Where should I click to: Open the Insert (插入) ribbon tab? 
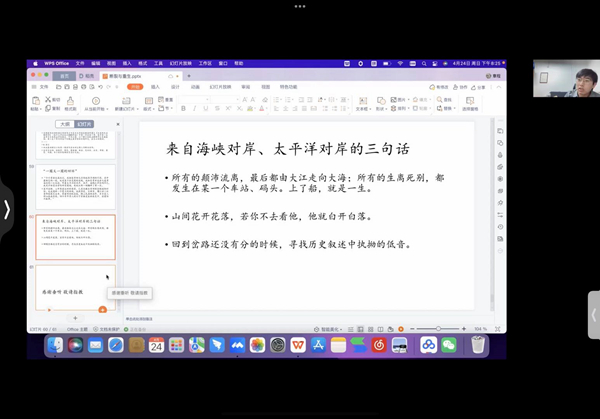[x=155, y=87]
